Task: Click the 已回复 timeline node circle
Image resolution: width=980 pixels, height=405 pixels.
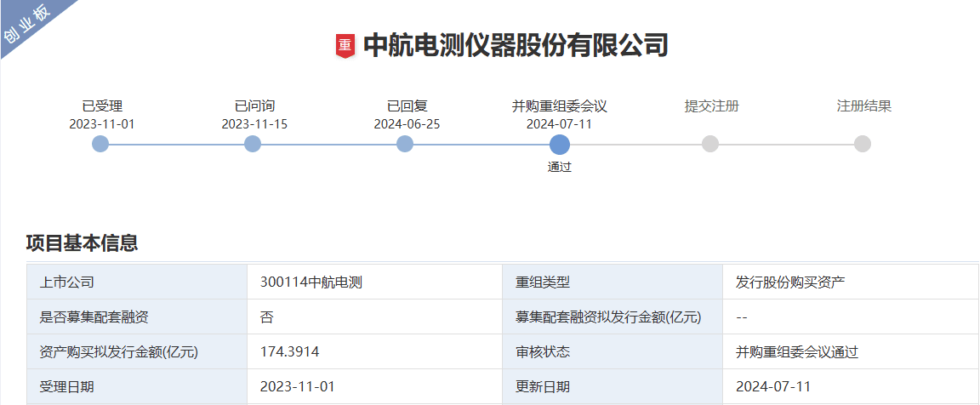Action: [405, 144]
